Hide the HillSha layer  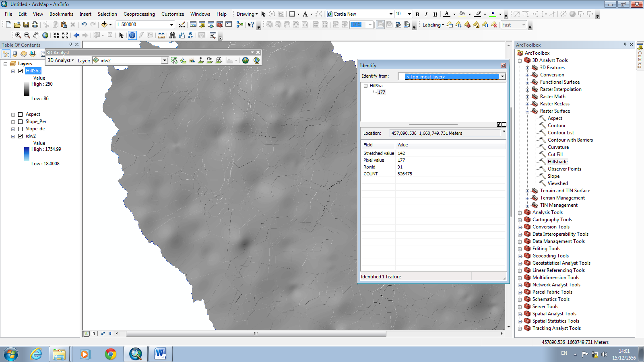pos(20,71)
